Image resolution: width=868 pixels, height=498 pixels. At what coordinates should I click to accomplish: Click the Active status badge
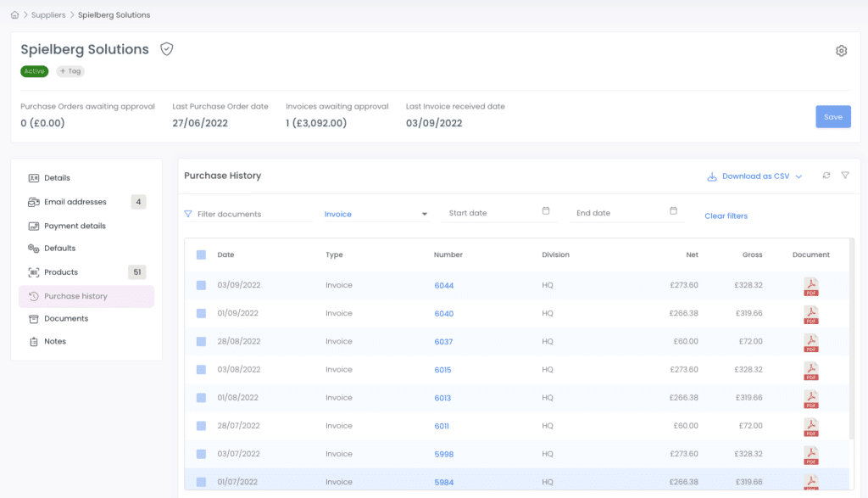pyautogui.click(x=34, y=71)
